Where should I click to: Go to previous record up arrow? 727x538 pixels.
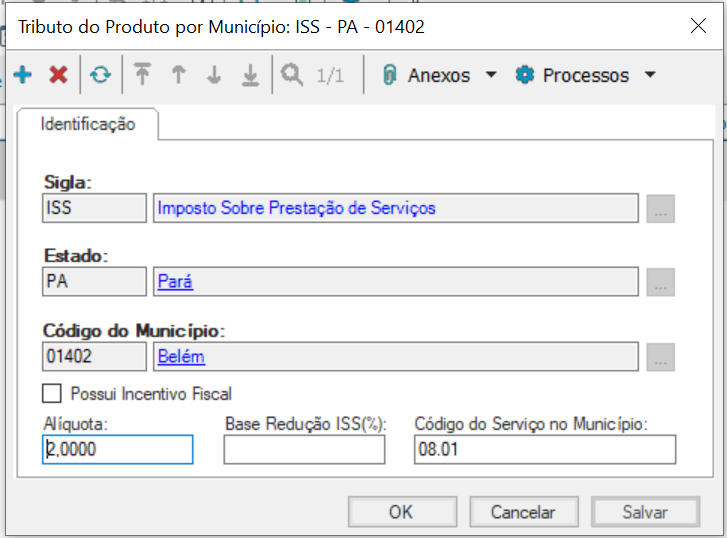[x=179, y=75]
